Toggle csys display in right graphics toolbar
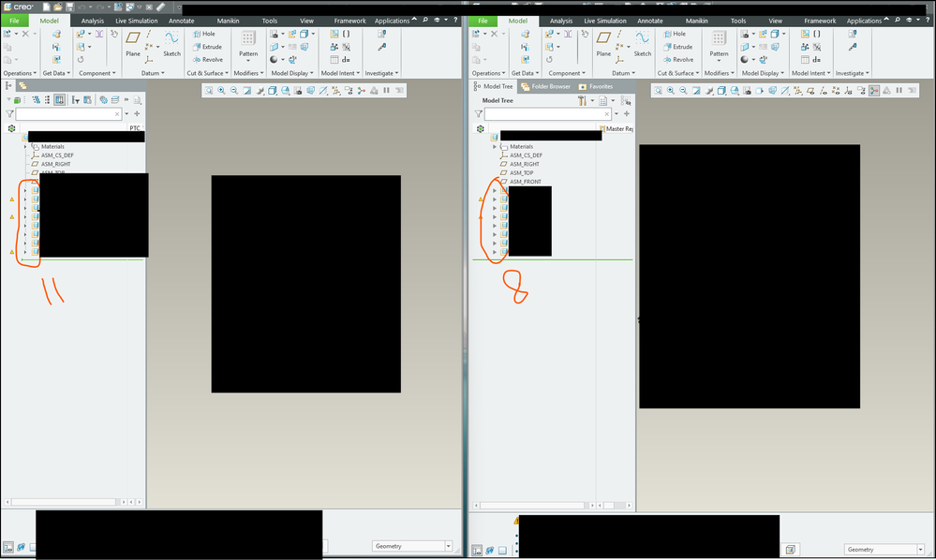Viewport: 936px width, 560px height. coord(848,91)
